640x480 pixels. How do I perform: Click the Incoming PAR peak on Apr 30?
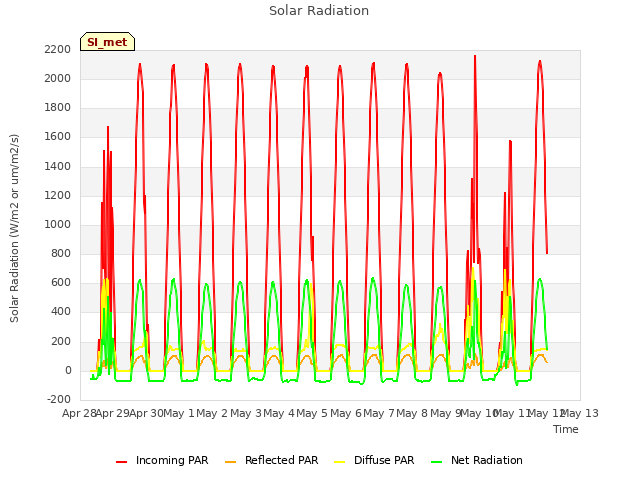click(140, 64)
